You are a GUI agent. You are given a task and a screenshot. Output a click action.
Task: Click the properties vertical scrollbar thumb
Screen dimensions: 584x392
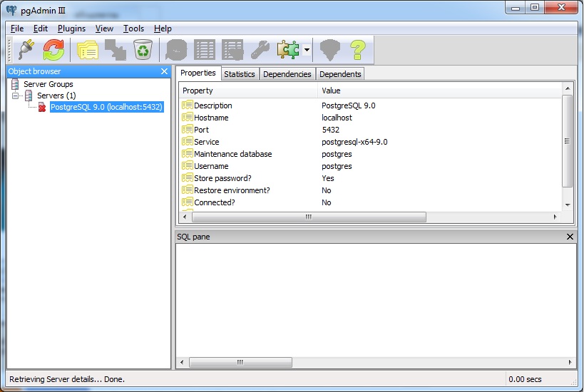coord(567,141)
